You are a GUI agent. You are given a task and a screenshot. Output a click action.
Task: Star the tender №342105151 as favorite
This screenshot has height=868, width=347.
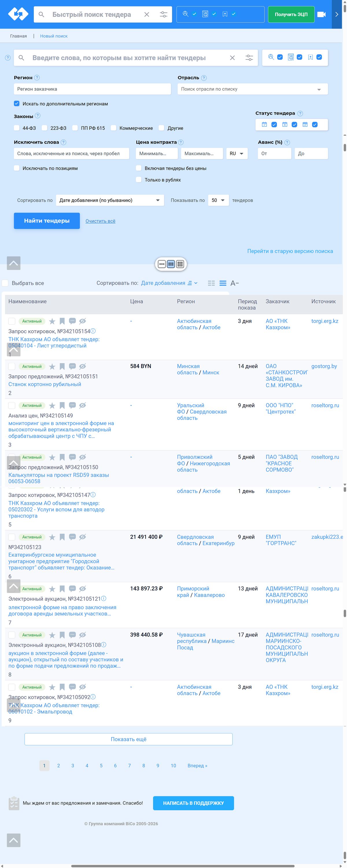click(52, 367)
